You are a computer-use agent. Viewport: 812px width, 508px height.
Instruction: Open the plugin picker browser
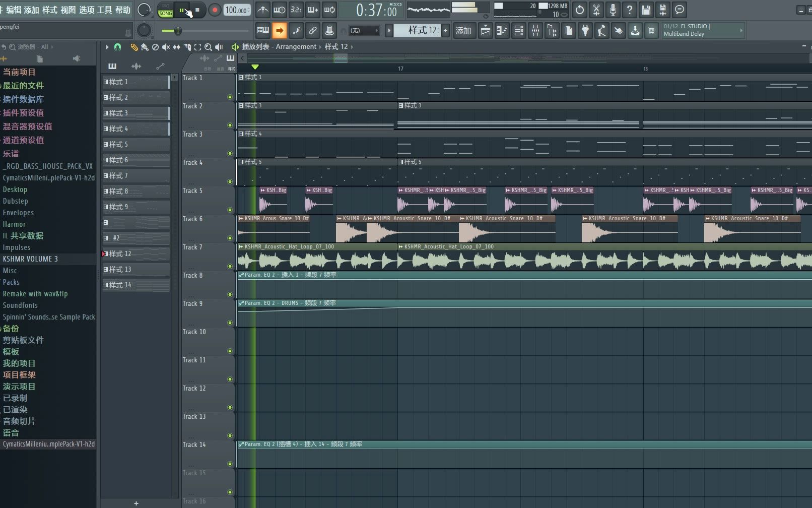pyautogui.click(x=552, y=31)
